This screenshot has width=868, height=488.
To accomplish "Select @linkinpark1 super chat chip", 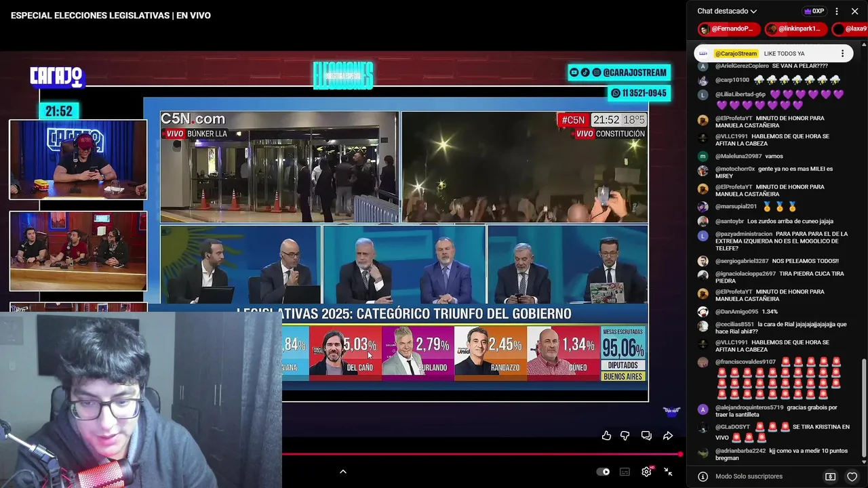I will pos(796,29).
